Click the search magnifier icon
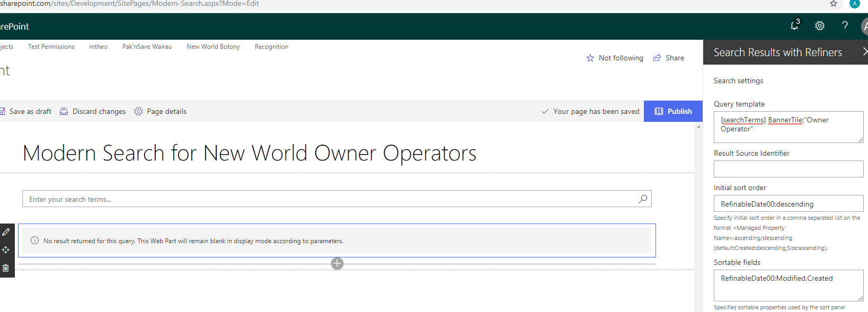 (643, 199)
